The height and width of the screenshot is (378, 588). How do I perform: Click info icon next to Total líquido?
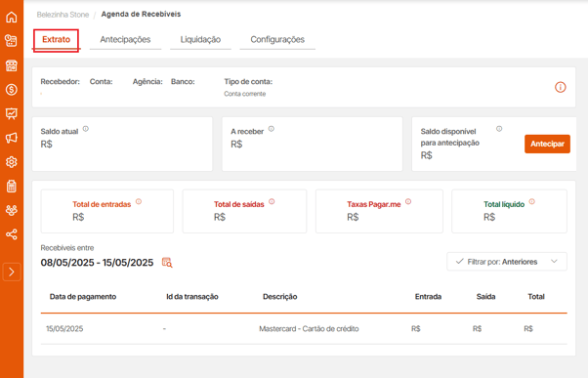(x=531, y=201)
